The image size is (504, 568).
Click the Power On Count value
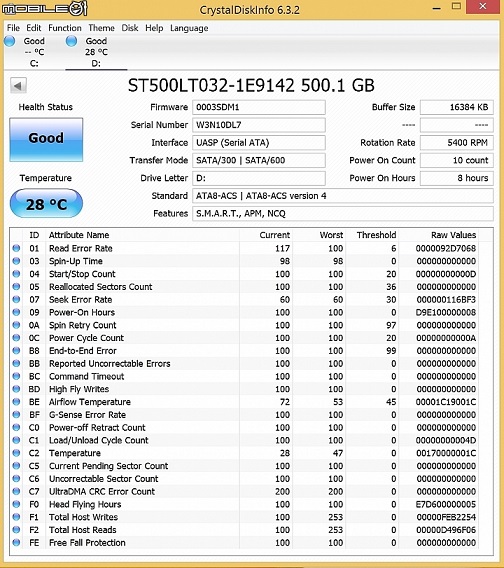457,160
